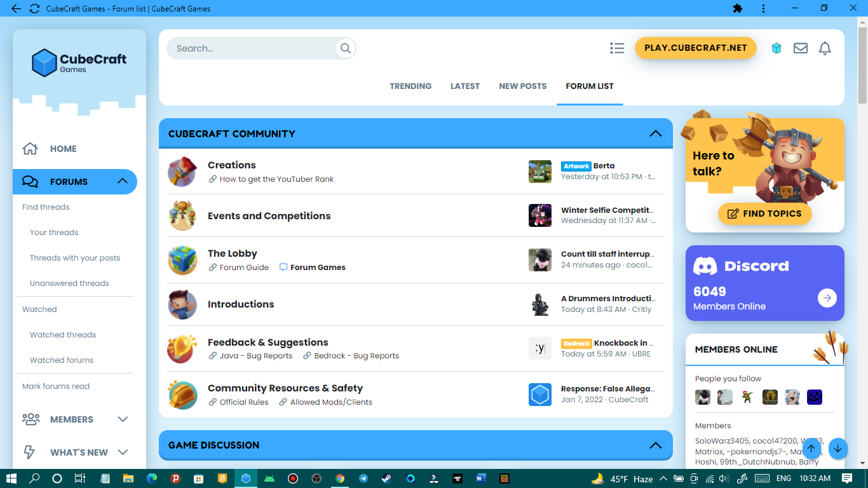Switch to the New Posts tab

click(x=523, y=86)
